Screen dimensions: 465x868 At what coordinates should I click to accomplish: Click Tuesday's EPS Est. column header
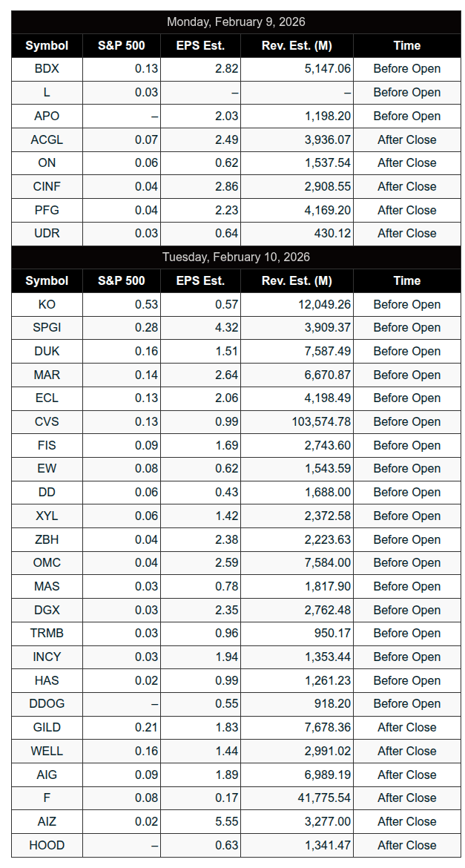click(x=200, y=280)
